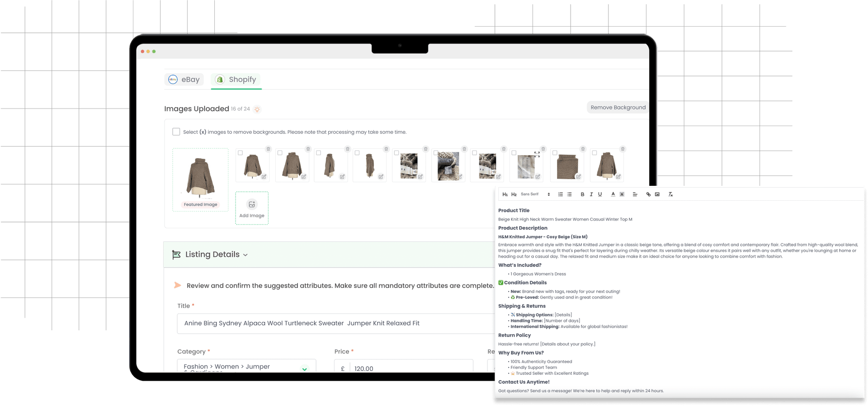Image resolution: width=868 pixels, height=406 pixels.
Task: Click the Title input with Anine Bing text
Action: click(335, 323)
